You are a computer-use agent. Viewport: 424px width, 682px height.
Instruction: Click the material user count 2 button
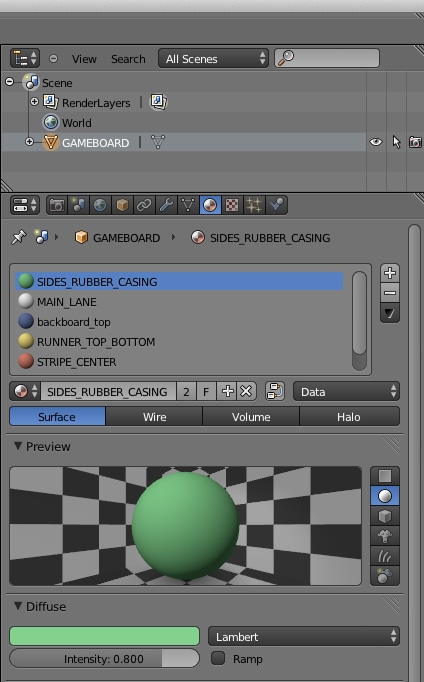pyautogui.click(x=186, y=391)
